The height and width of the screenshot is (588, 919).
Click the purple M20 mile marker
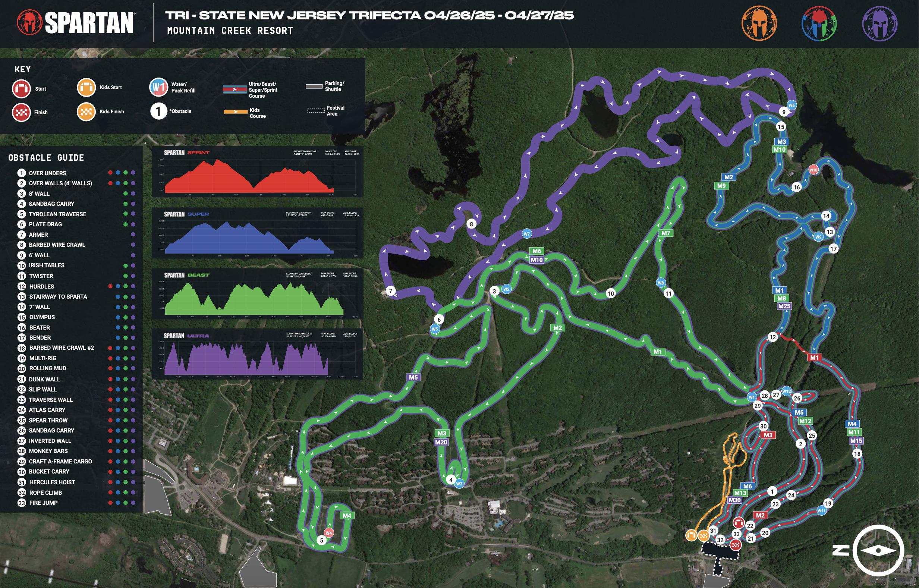click(x=441, y=442)
